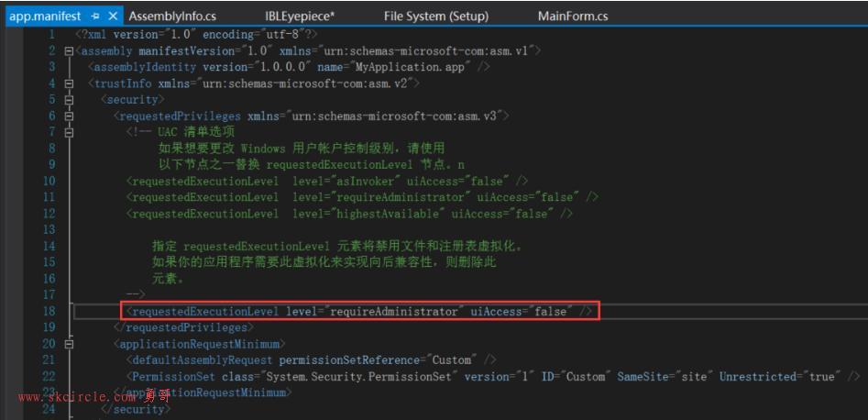Collapse the assembly element at line 2
This screenshot has width=868, height=420.
click(69, 51)
